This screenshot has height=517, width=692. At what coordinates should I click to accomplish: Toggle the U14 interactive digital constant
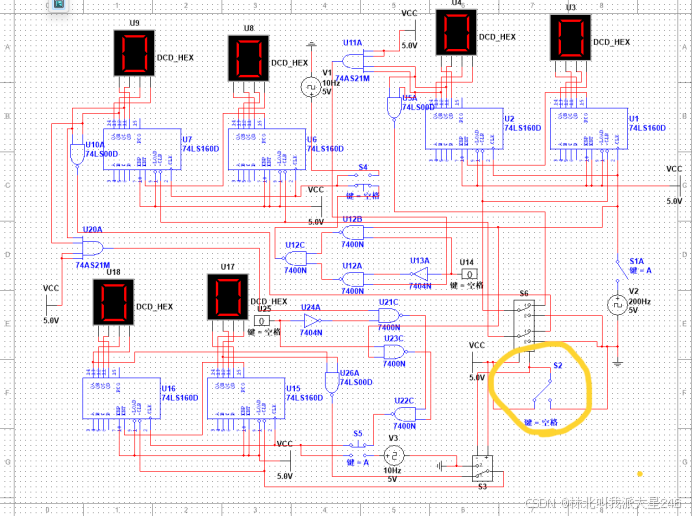pyautogui.click(x=469, y=274)
